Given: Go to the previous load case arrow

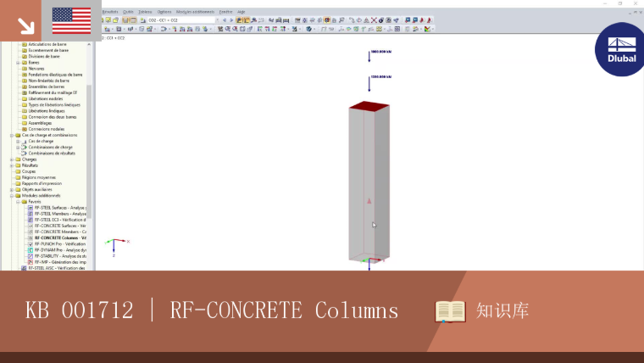Looking at the screenshot, I should click(225, 20).
